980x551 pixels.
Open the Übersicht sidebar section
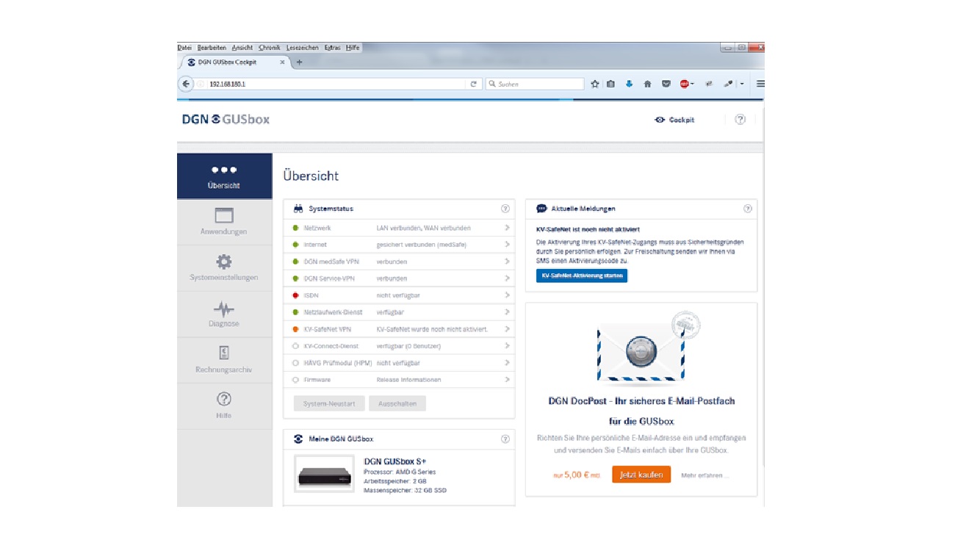click(x=224, y=176)
